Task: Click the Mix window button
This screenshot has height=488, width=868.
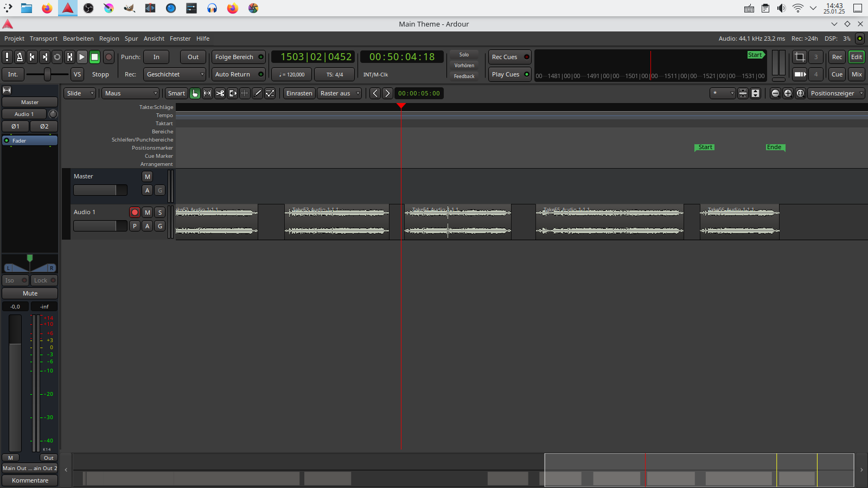Action: coord(857,74)
